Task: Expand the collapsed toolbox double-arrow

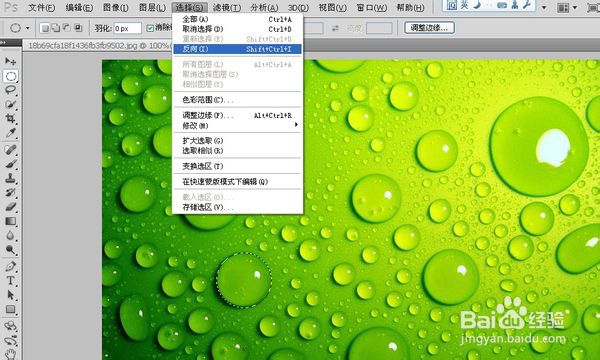Action: 3,42
